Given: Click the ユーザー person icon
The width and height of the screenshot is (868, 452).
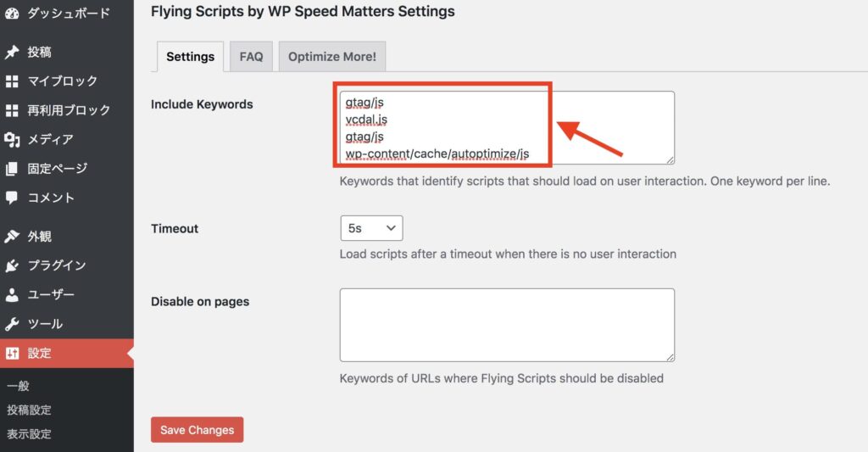Looking at the screenshot, I should pos(12,294).
